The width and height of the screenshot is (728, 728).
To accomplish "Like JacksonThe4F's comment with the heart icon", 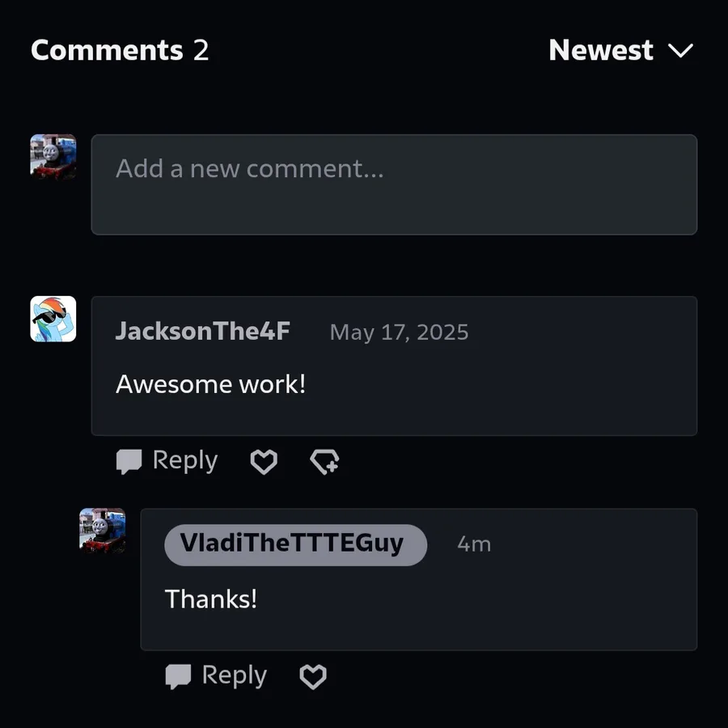I will pyautogui.click(x=264, y=462).
